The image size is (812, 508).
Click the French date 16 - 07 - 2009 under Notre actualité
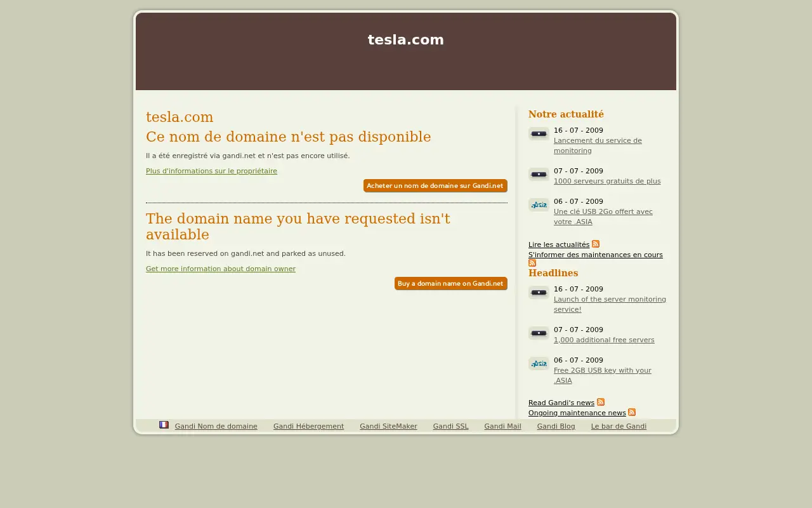579,130
